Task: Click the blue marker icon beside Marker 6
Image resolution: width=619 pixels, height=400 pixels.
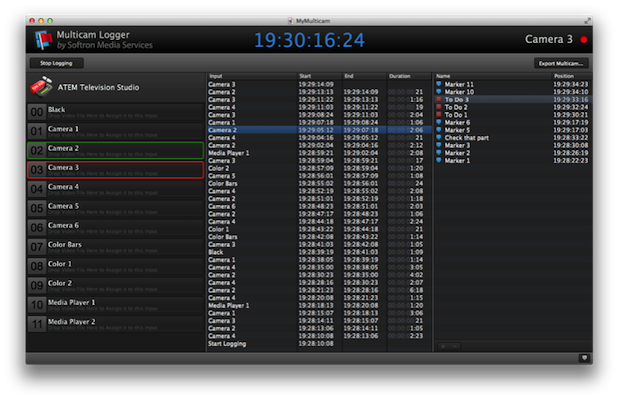Action: pos(439,122)
